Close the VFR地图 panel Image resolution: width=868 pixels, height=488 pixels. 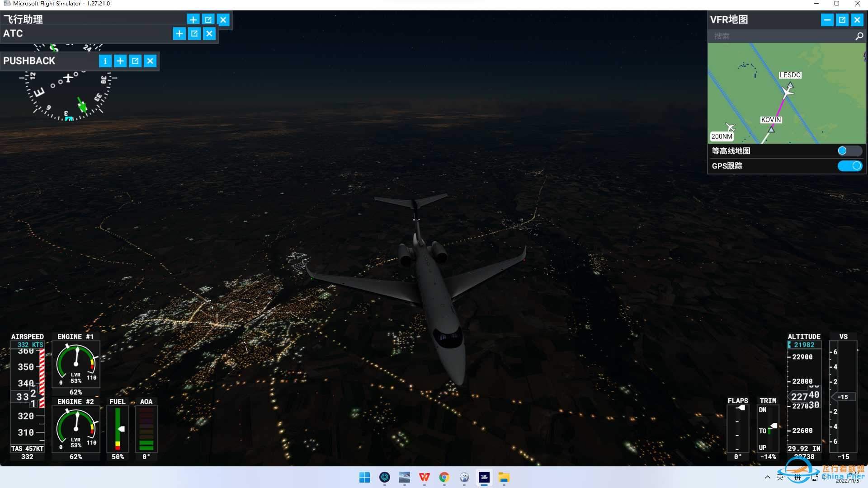click(857, 20)
